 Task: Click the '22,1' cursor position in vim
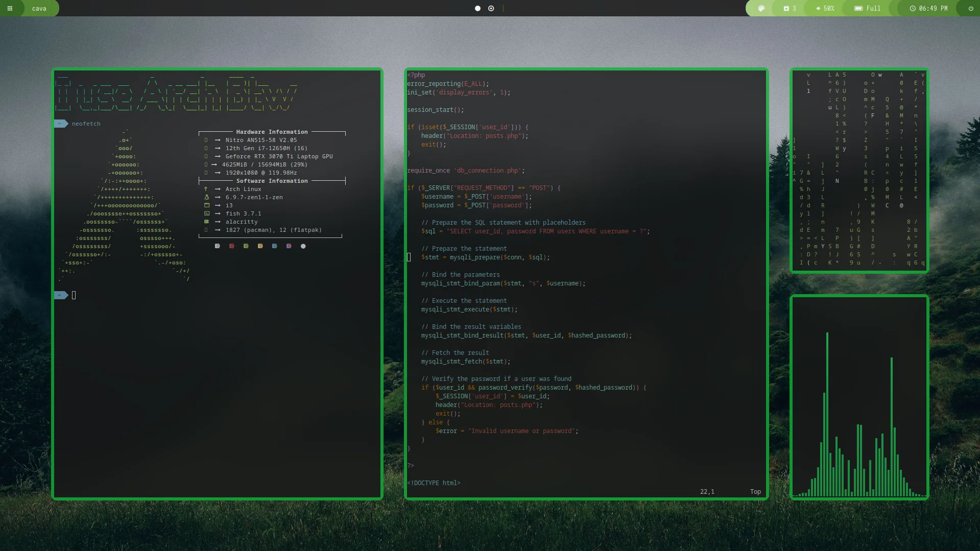[x=707, y=492]
